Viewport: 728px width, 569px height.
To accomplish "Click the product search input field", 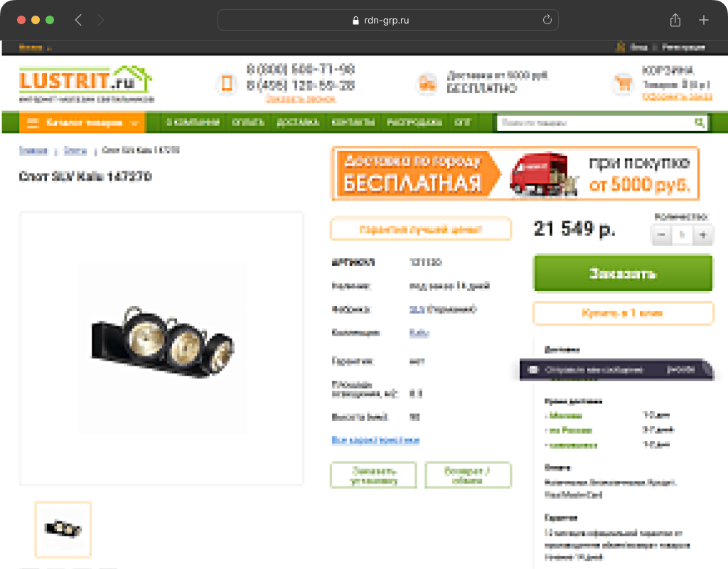I will coord(595,122).
